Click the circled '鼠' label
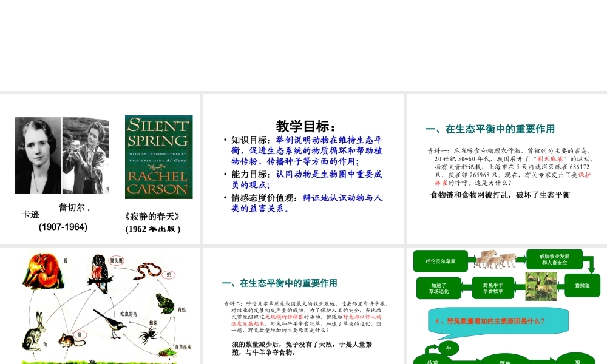Viewport: 607px width, 364px height. [80, 335]
